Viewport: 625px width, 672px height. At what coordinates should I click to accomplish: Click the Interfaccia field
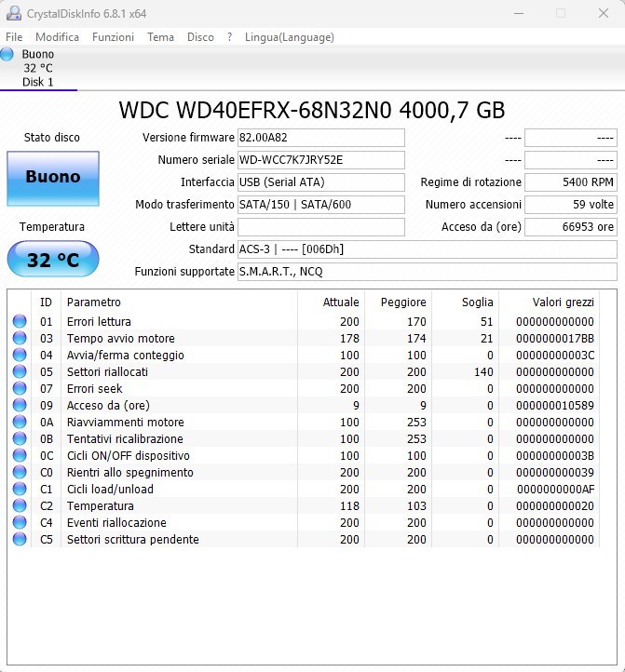pos(320,182)
